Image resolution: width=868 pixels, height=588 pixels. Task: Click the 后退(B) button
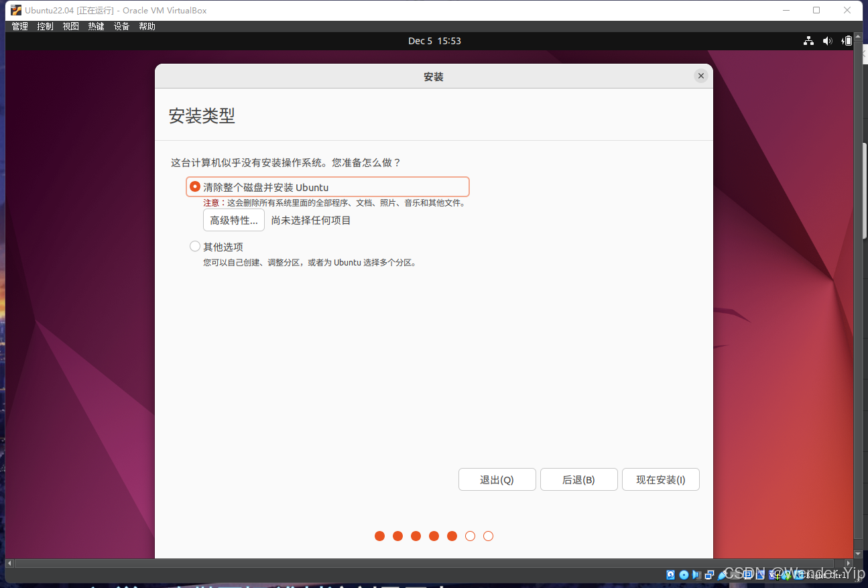(x=579, y=479)
